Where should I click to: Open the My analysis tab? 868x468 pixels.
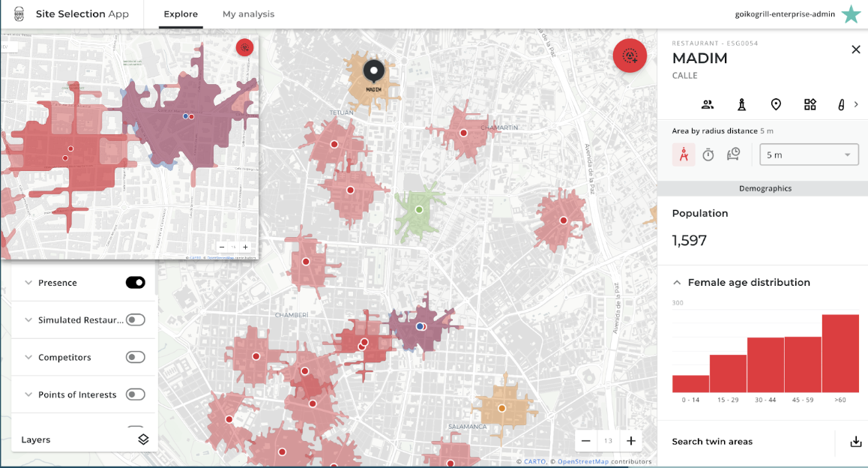click(x=249, y=13)
